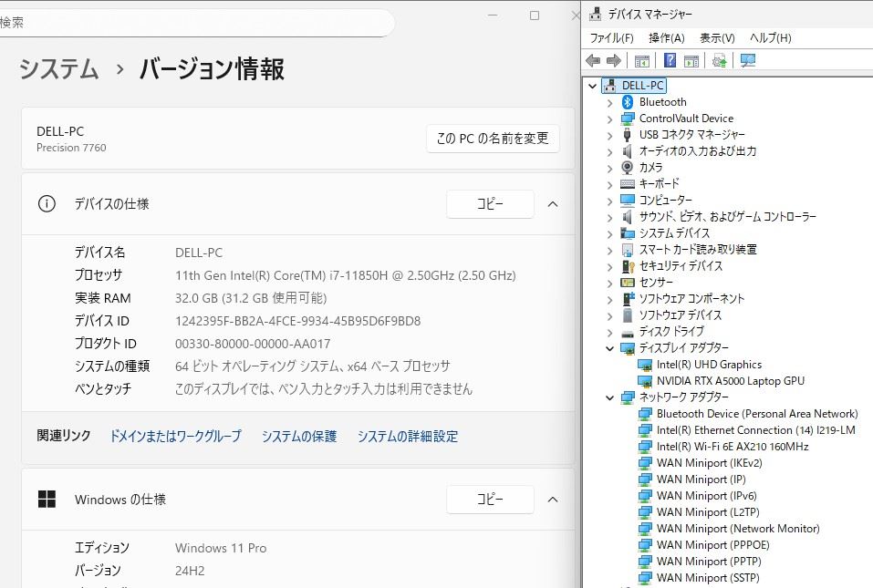Click the camera (カメラ) category icon
The image size is (873, 588).
(x=628, y=168)
